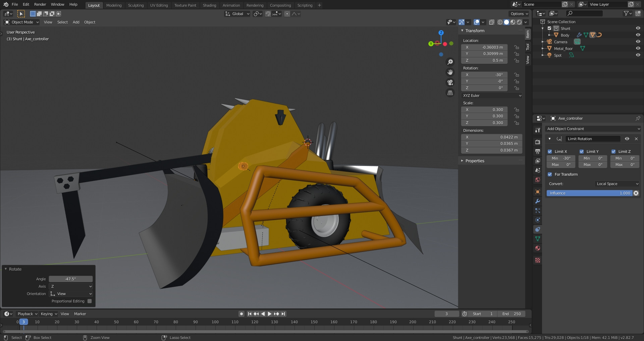This screenshot has width=644, height=341.
Task: Adjust the constraint Influence slider
Action: coord(589,193)
